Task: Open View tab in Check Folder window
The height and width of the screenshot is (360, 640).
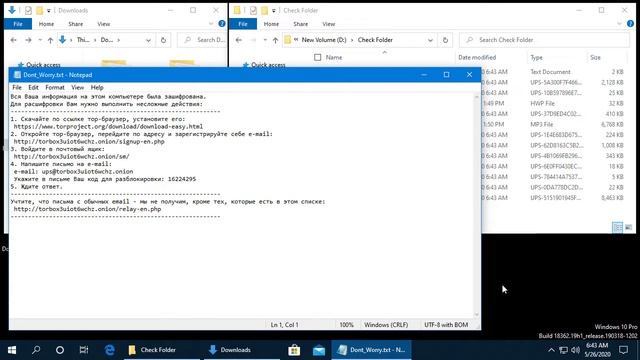Action: [x=329, y=24]
